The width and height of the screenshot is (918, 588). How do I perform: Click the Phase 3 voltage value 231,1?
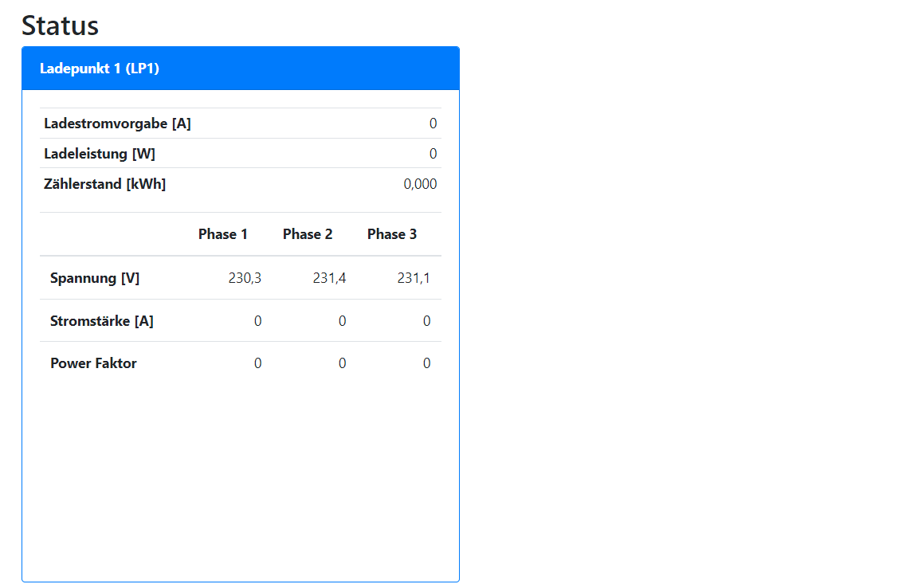coord(414,278)
